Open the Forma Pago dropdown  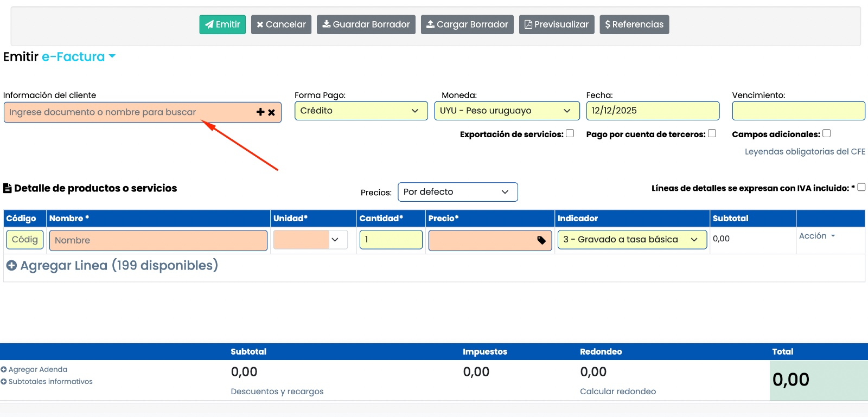361,111
